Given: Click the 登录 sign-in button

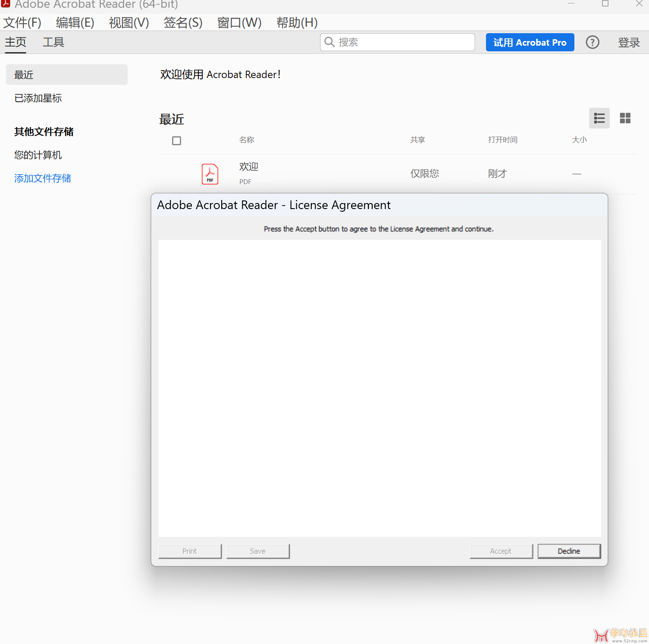Looking at the screenshot, I should click(629, 42).
